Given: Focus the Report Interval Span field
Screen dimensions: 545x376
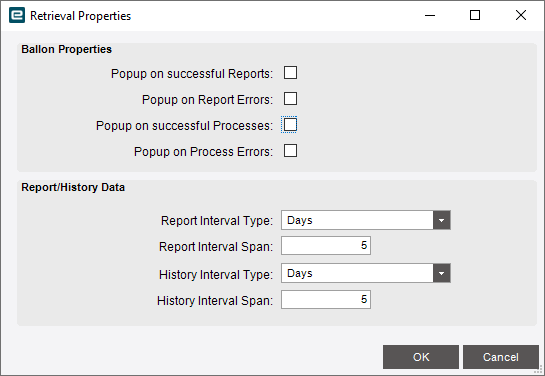Looking at the screenshot, I should 326,246.
